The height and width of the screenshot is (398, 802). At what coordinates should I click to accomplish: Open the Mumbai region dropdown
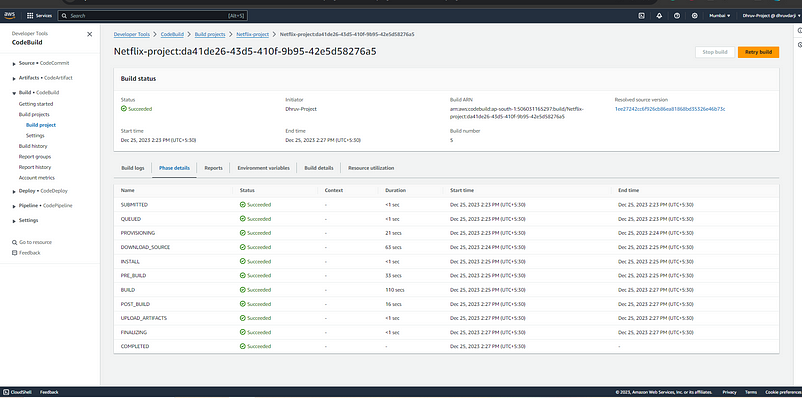coord(720,16)
